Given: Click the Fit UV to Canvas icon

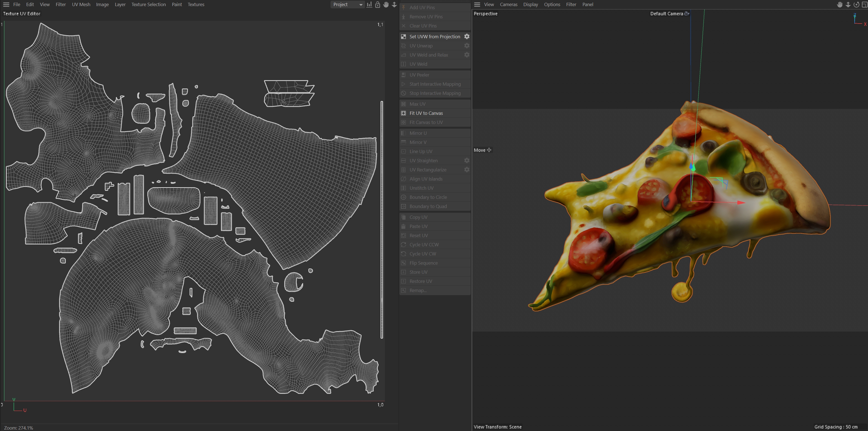Looking at the screenshot, I should [403, 113].
